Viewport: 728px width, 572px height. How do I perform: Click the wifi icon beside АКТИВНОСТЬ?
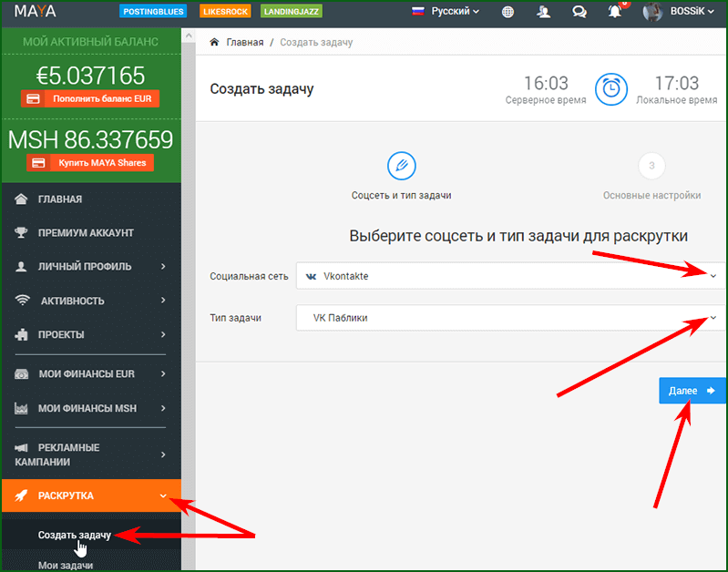[22, 301]
